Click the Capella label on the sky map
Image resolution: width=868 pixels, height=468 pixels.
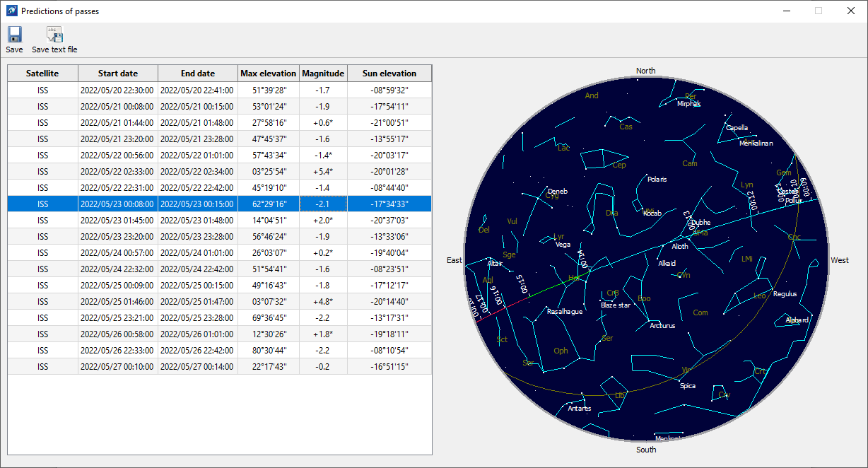pos(737,128)
